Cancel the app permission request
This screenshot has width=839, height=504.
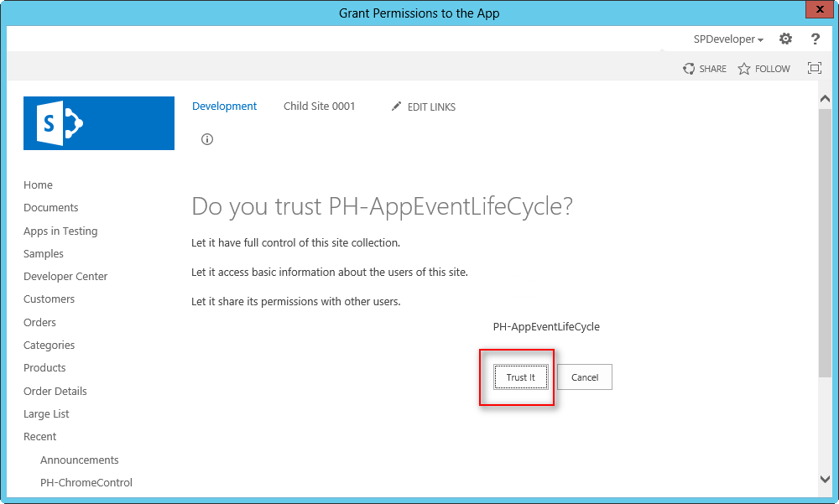coord(584,377)
